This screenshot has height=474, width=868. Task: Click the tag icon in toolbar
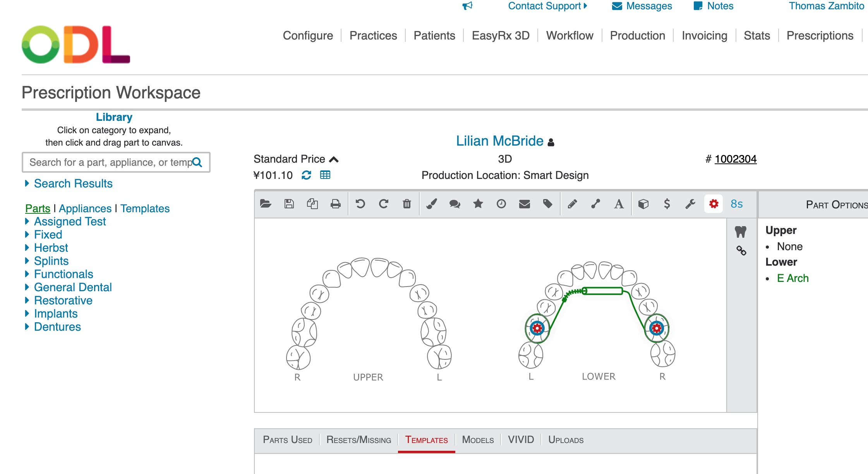coord(547,204)
